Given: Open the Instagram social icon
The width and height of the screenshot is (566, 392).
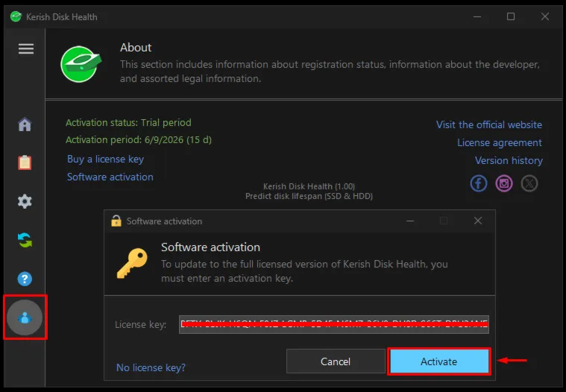Looking at the screenshot, I should click(x=504, y=183).
